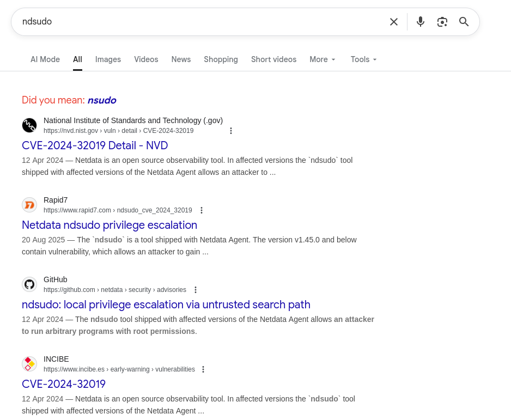Open the three-dot menu for the NVD result
Screen dimensions: 511x420
pyautogui.click(x=231, y=131)
